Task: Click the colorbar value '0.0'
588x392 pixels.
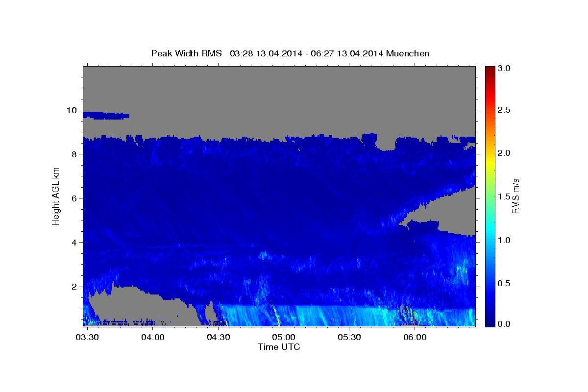Action: (504, 324)
